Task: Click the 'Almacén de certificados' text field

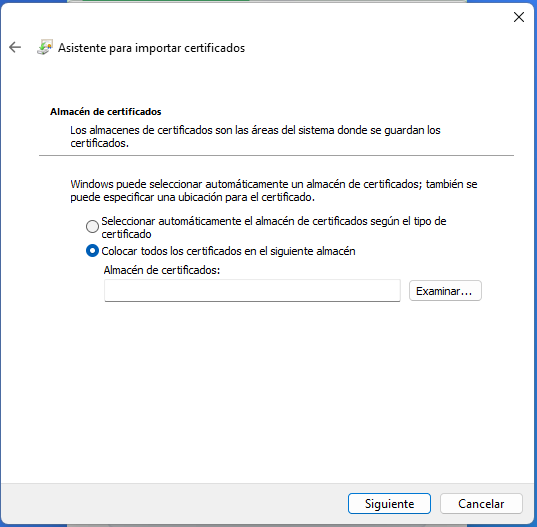Action: tap(252, 291)
